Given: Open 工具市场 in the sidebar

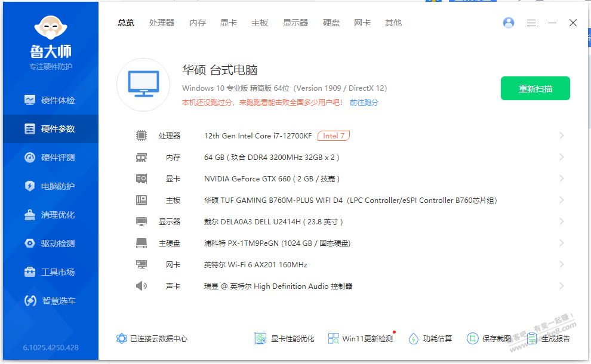Looking at the screenshot, I should [x=50, y=272].
